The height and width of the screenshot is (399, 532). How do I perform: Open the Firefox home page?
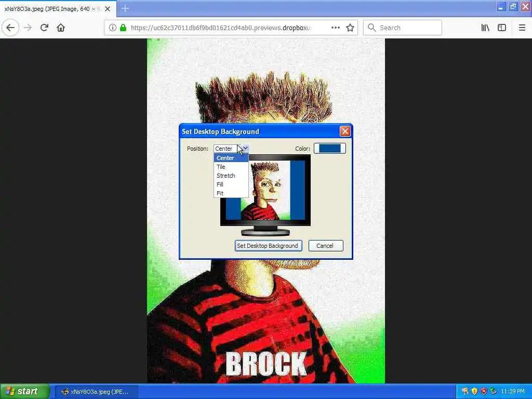coord(61,28)
